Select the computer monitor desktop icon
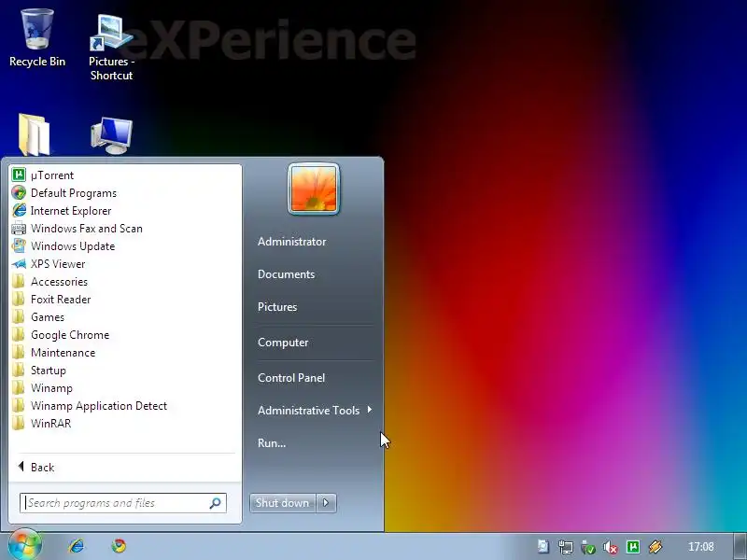747x560 pixels. click(111, 135)
